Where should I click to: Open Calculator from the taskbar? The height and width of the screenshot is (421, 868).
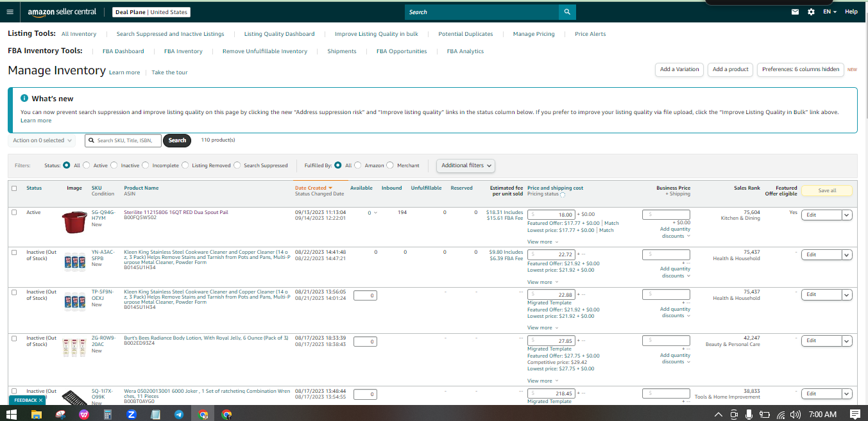108,415
